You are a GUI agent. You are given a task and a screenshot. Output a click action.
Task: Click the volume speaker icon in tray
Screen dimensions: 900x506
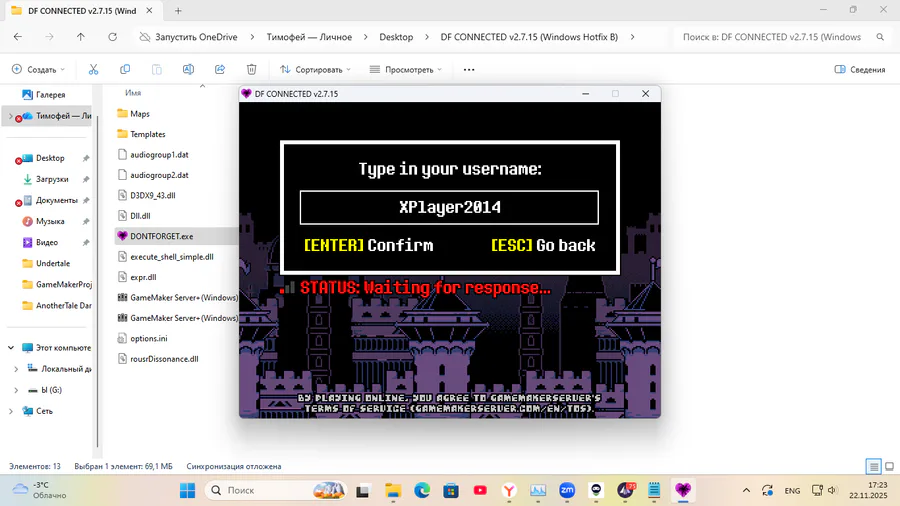point(832,491)
